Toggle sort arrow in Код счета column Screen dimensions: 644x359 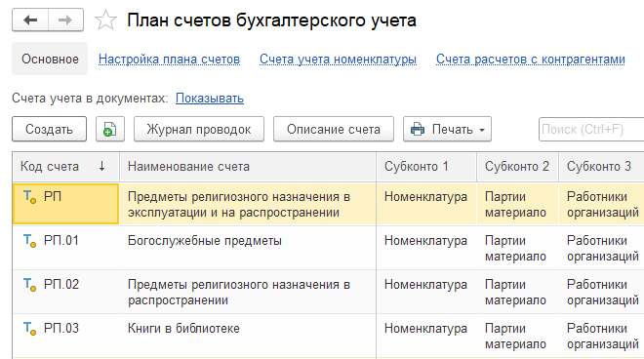101,167
